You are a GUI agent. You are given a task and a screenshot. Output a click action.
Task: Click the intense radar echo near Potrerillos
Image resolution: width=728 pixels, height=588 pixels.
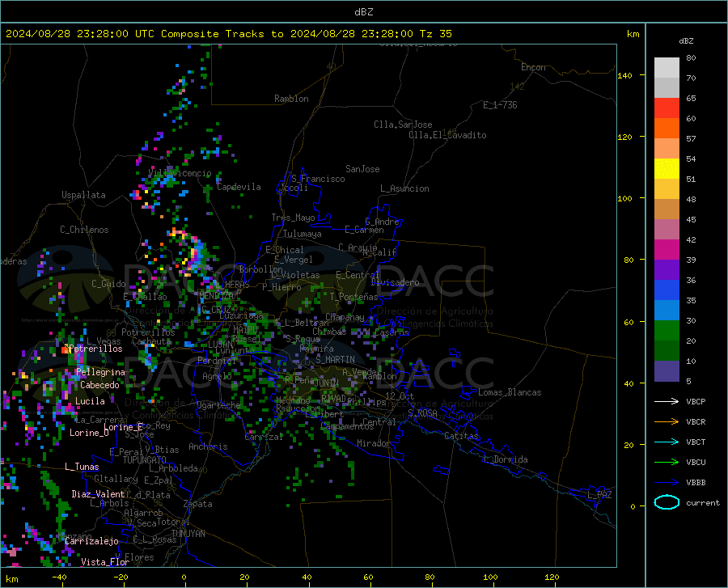65,350
